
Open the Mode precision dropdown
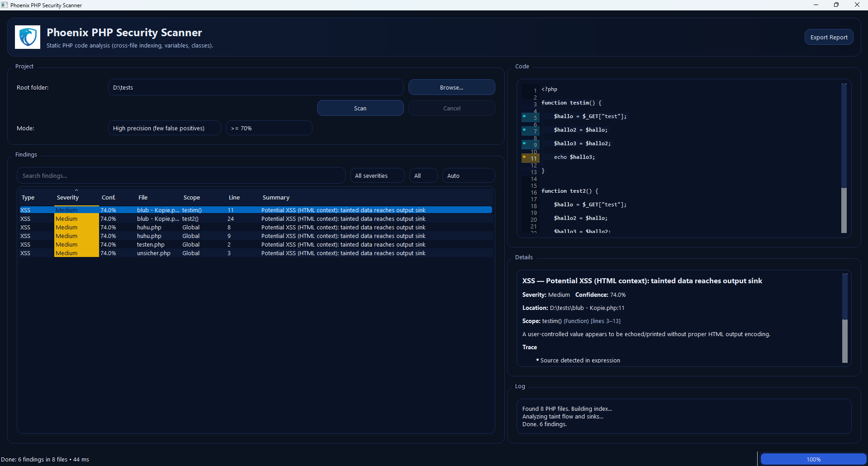click(x=164, y=128)
